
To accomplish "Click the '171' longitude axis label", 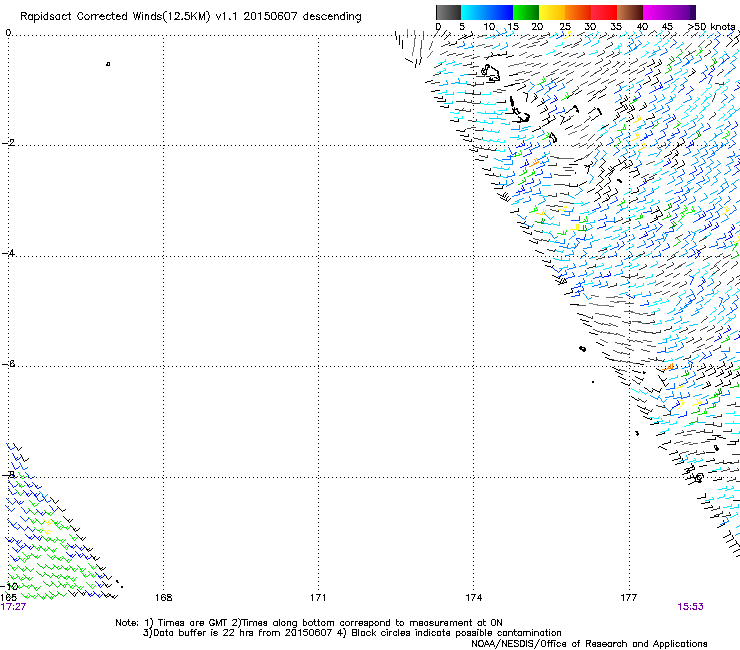I will pos(318,598).
